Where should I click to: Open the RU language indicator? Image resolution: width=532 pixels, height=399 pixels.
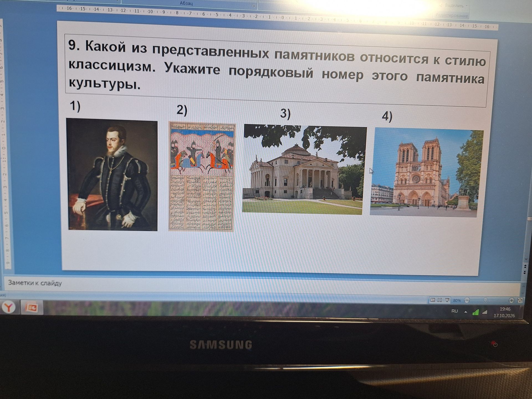(x=454, y=311)
